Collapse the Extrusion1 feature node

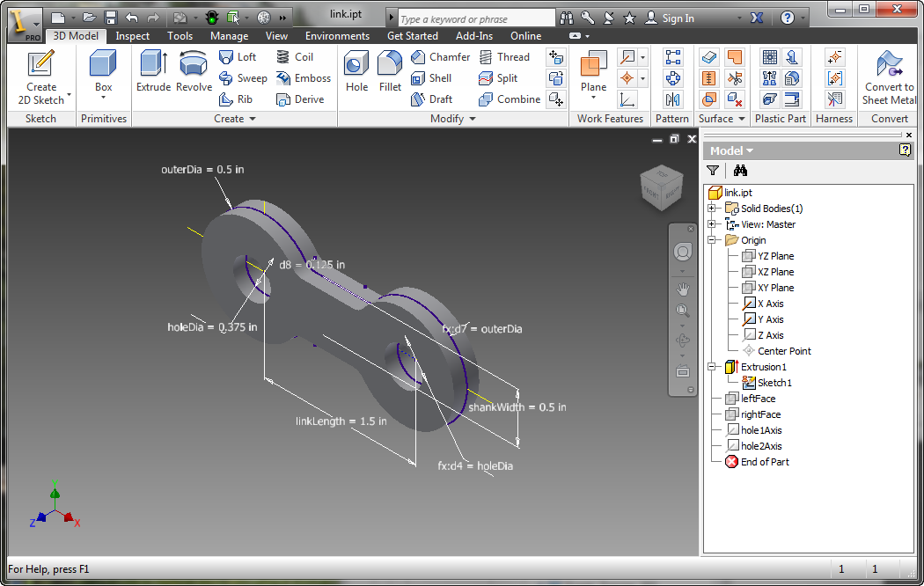pos(712,367)
